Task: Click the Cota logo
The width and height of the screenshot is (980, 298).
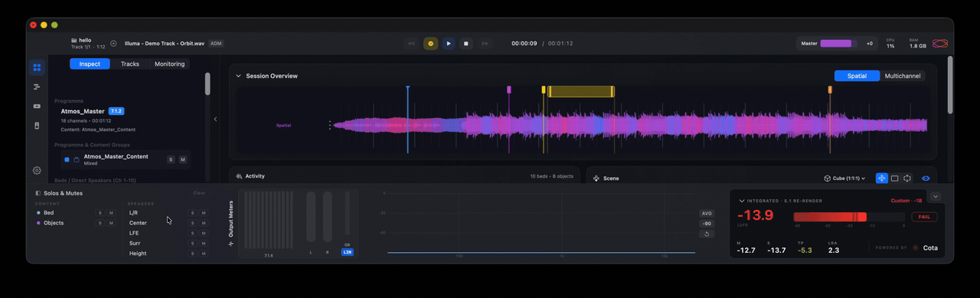Action: tap(916, 248)
